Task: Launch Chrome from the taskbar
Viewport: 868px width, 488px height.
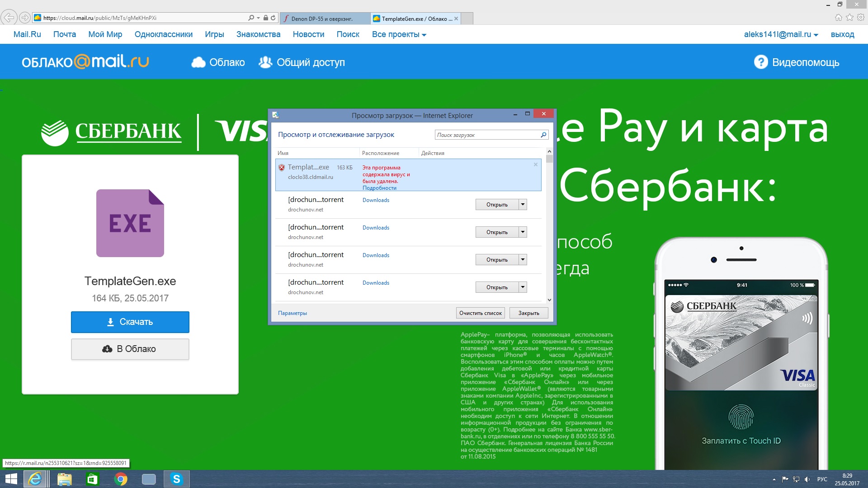Action: 121,479
